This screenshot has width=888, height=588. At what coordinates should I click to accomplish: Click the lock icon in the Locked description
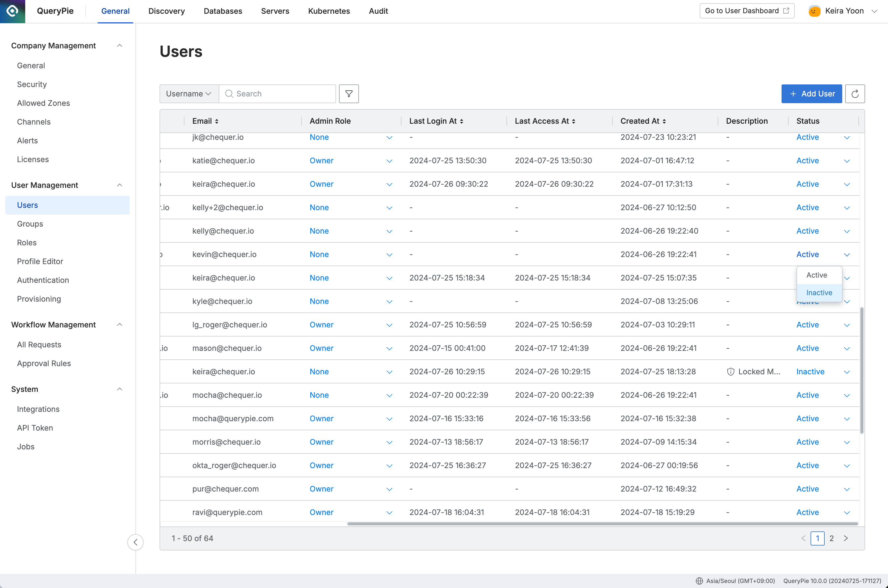(731, 372)
